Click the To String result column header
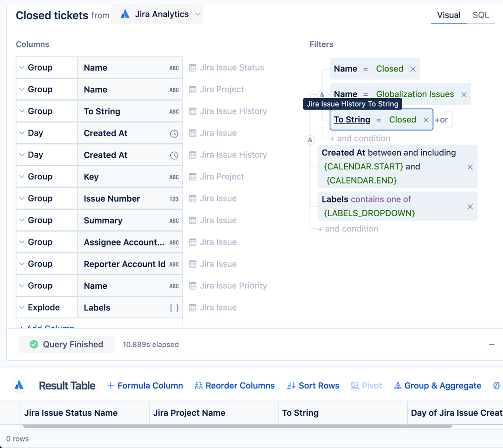The image size is (503, 448). coord(343,413)
